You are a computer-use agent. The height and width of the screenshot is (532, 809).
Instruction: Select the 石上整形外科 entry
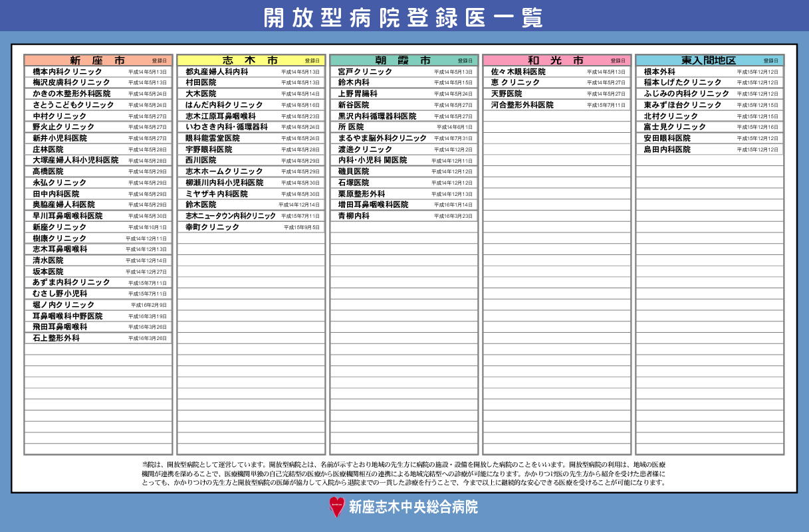point(98,338)
